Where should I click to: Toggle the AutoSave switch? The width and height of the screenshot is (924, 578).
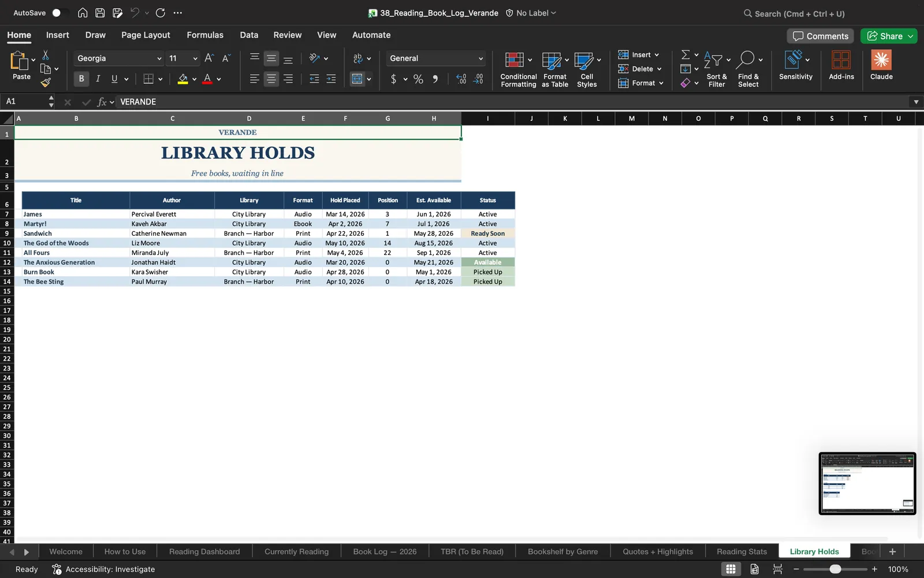[59, 13]
